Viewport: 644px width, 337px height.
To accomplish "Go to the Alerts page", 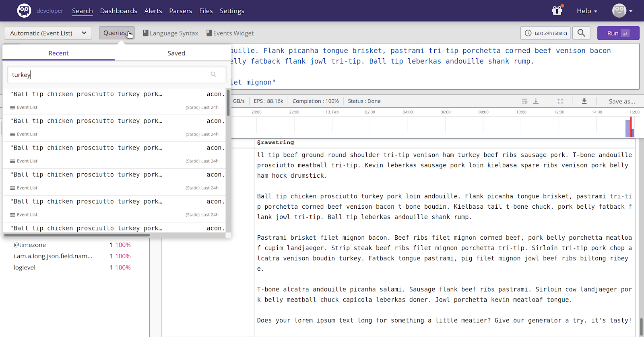I will 153,11.
